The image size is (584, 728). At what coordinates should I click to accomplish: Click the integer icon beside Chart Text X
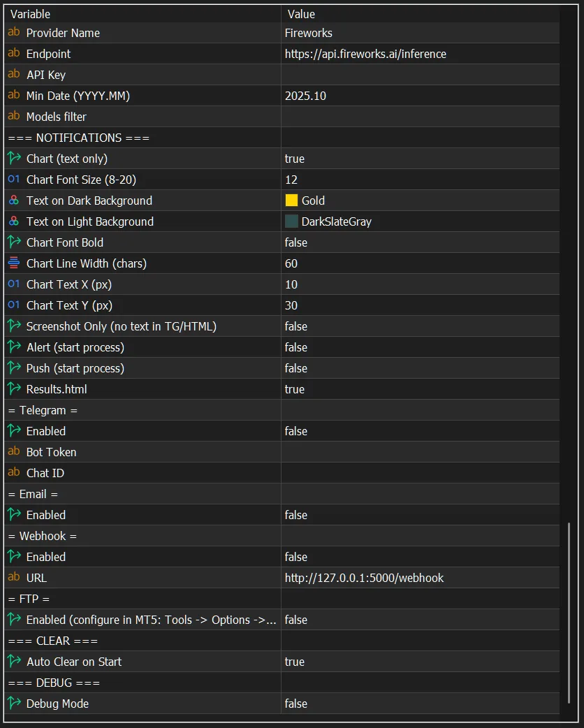(14, 284)
